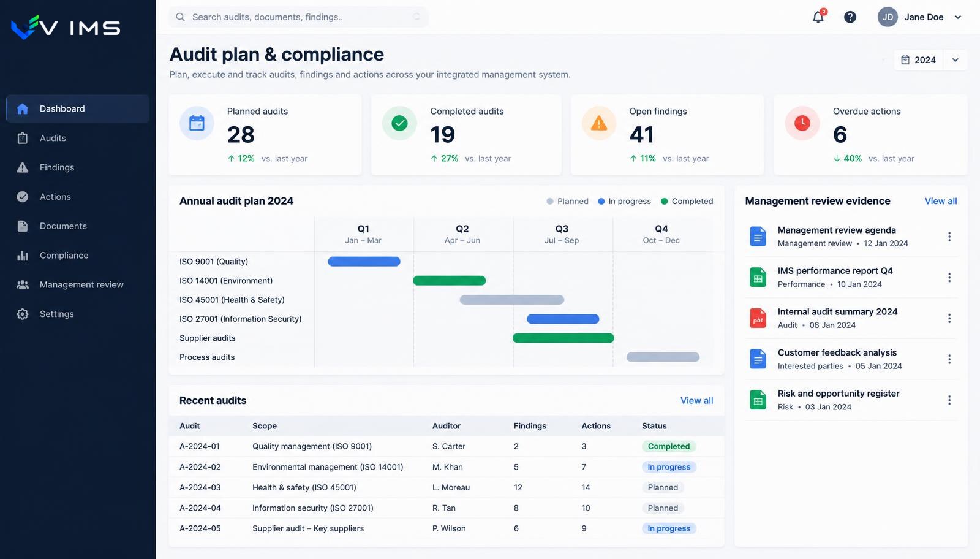
Task: Open Management review agenda document title
Action: [x=837, y=230]
